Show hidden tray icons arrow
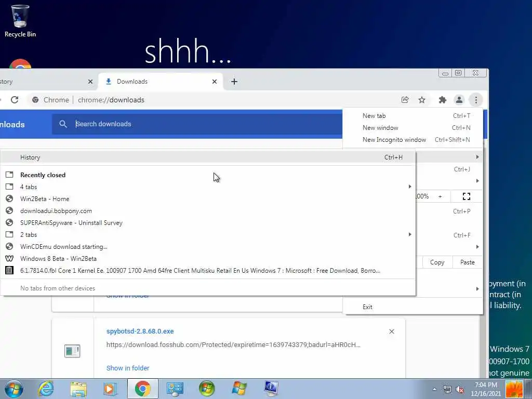 point(434,390)
